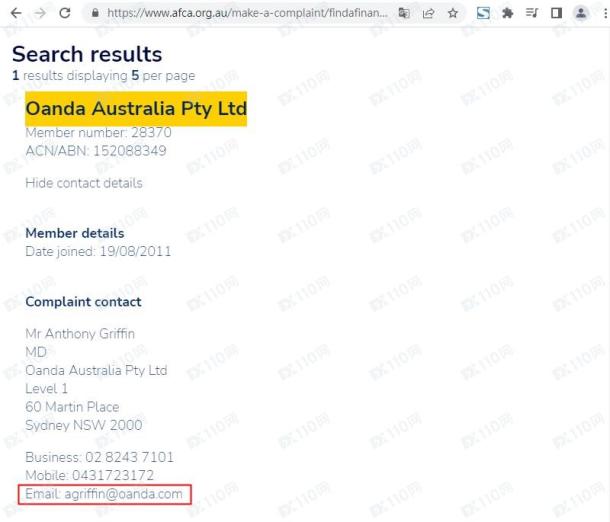Image resolution: width=610 pixels, height=522 pixels.
Task: Open Chrome three-dot menu
Action: (x=602, y=14)
